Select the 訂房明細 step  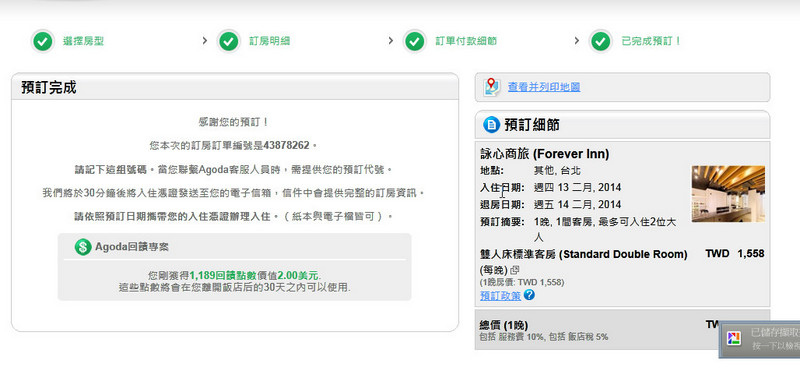point(269,41)
